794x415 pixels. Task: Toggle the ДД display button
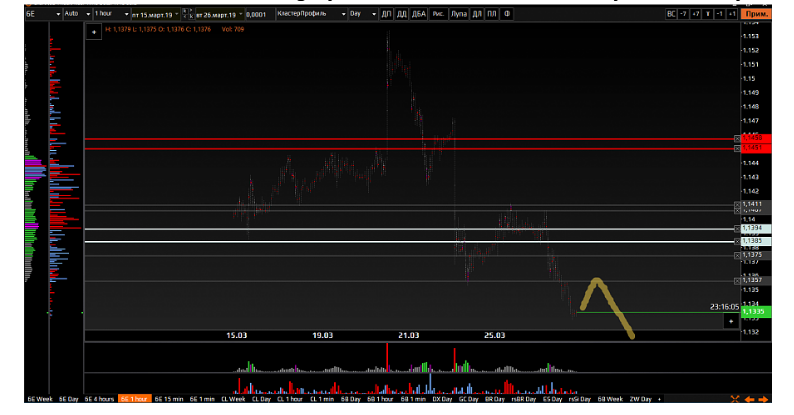(x=401, y=15)
